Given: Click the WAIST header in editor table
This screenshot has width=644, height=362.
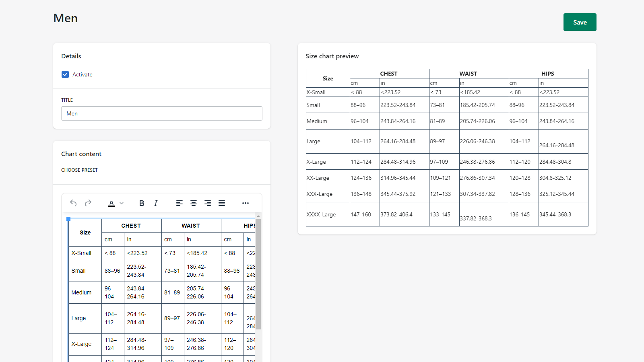Looking at the screenshot, I should (191, 226).
